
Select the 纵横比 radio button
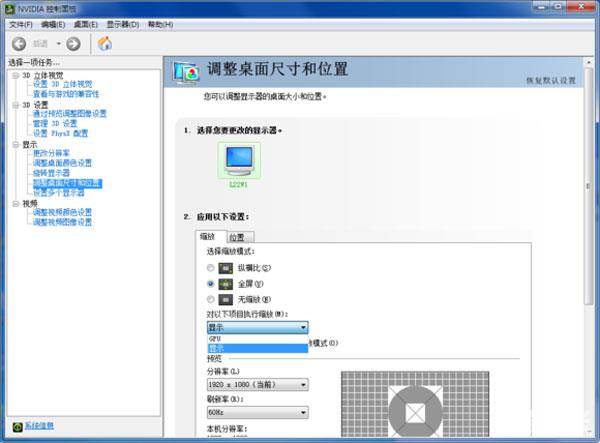210,268
